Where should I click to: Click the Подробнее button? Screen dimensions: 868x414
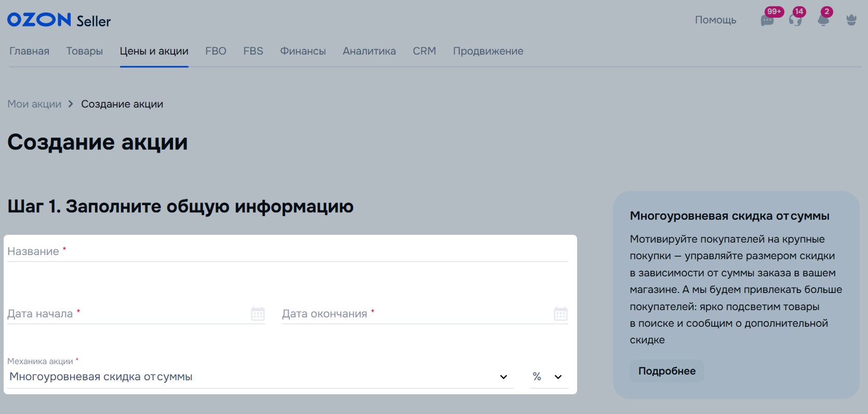tap(666, 371)
